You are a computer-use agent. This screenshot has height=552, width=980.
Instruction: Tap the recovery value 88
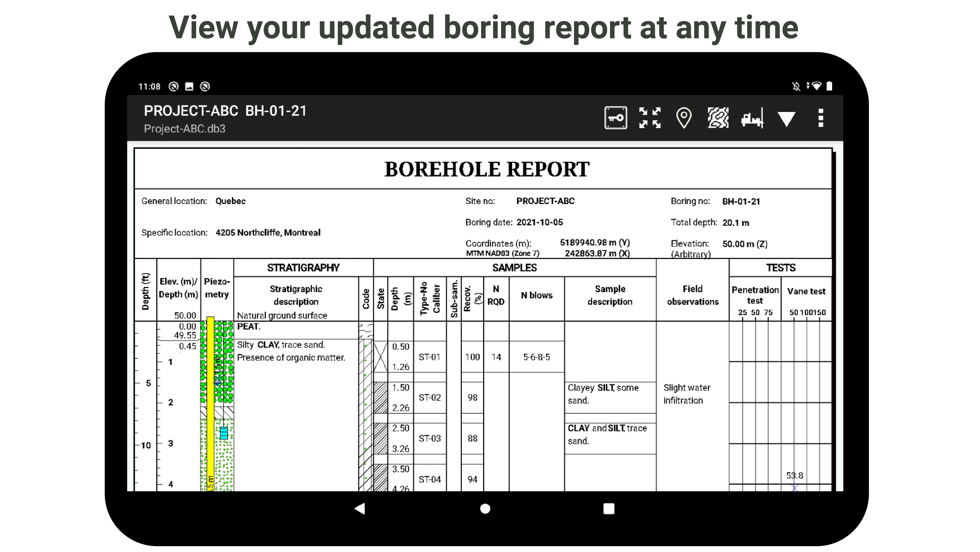point(472,438)
